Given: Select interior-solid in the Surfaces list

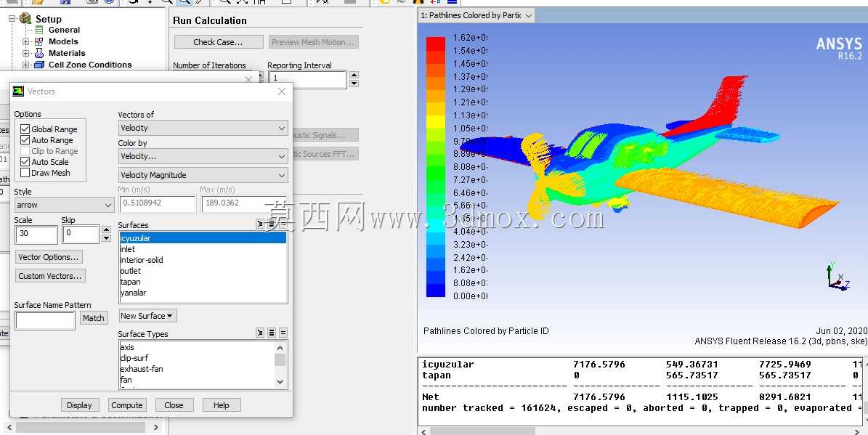Looking at the screenshot, I should pyautogui.click(x=203, y=260).
